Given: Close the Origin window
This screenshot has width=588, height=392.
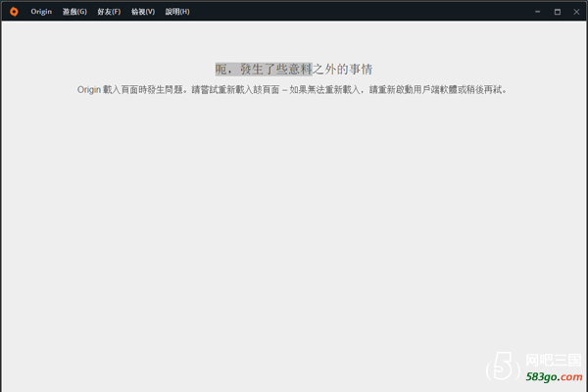Looking at the screenshot, I should (576, 12).
